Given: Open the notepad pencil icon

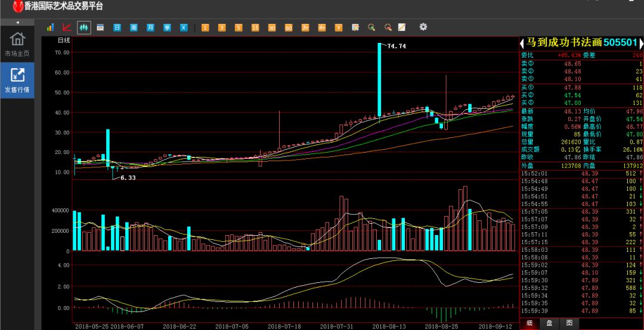Looking at the screenshot, I should click(402, 27).
